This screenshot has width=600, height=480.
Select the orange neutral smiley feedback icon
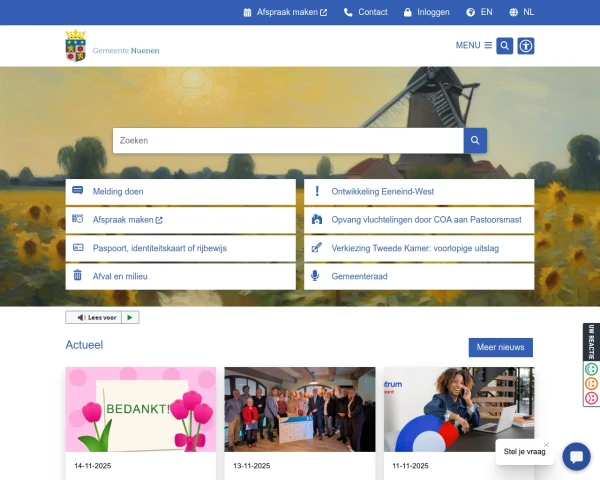592,383
